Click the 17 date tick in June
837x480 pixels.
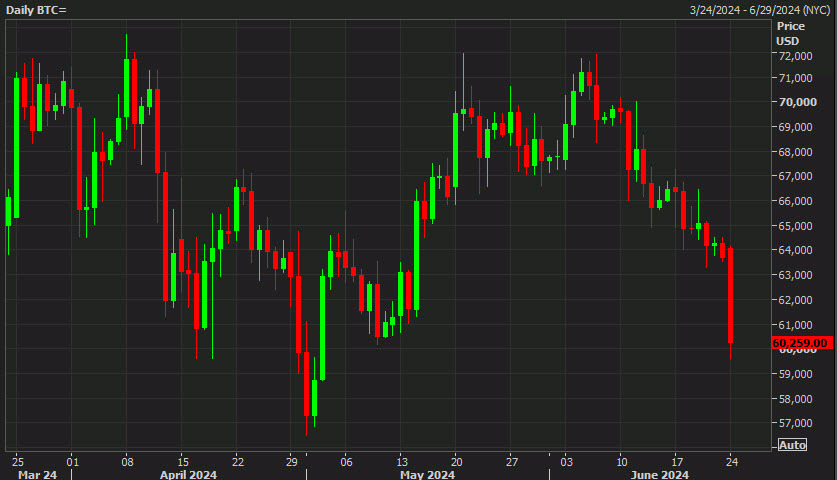click(x=676, y=462)
